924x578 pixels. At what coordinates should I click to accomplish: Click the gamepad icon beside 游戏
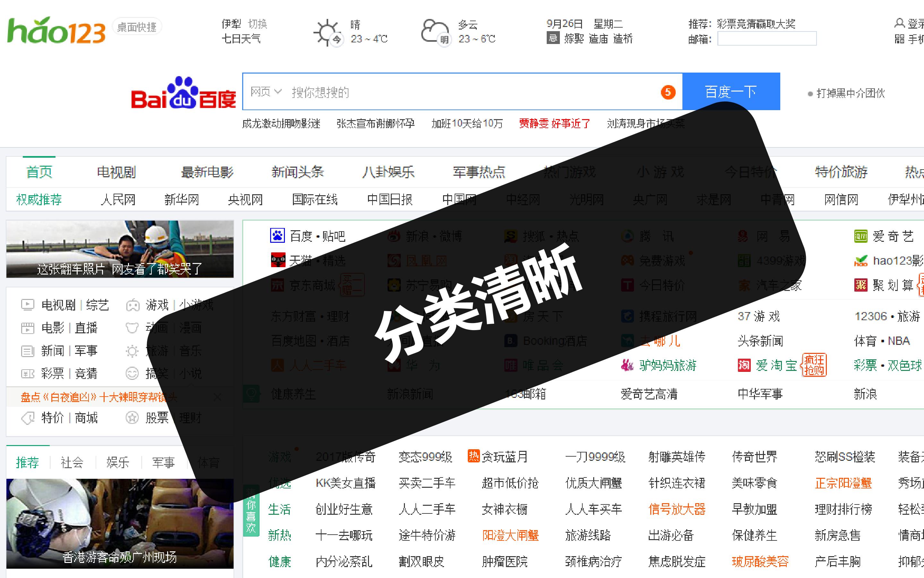[x=133, y=305]
